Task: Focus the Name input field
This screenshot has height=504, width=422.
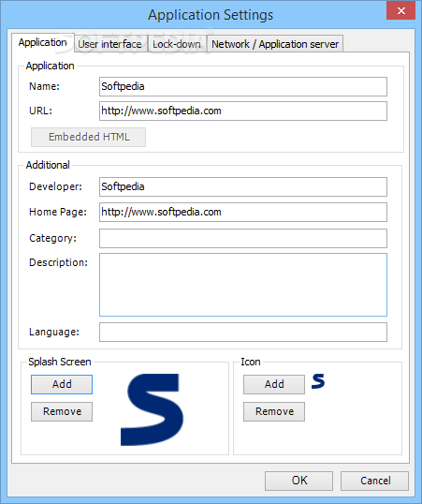Action: click(243, 86)
